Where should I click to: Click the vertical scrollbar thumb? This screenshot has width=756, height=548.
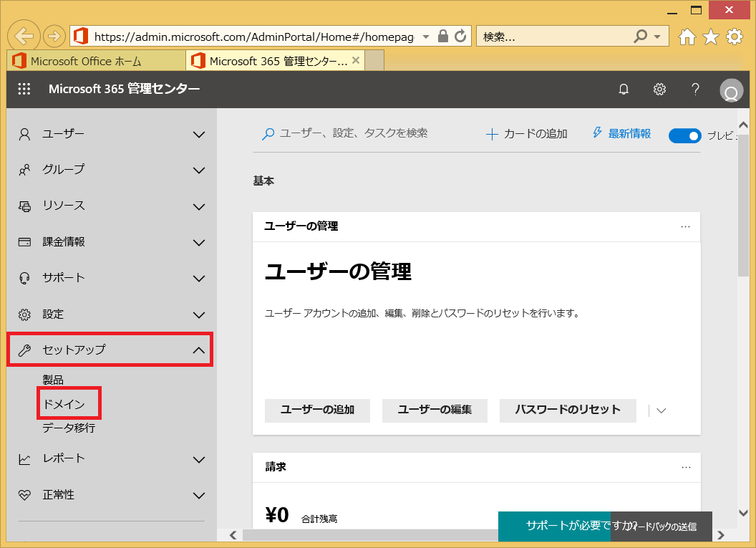click(x=743, y=205)
